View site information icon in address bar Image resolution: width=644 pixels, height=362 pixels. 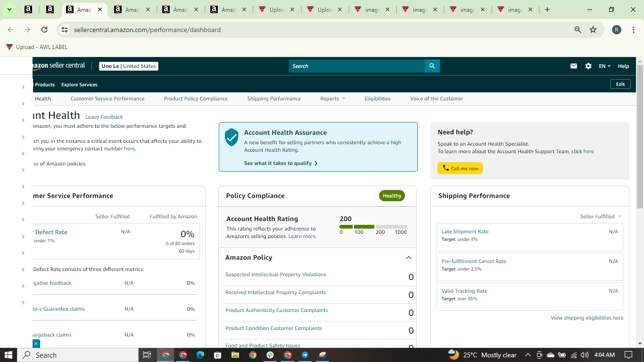coord(65,30)
